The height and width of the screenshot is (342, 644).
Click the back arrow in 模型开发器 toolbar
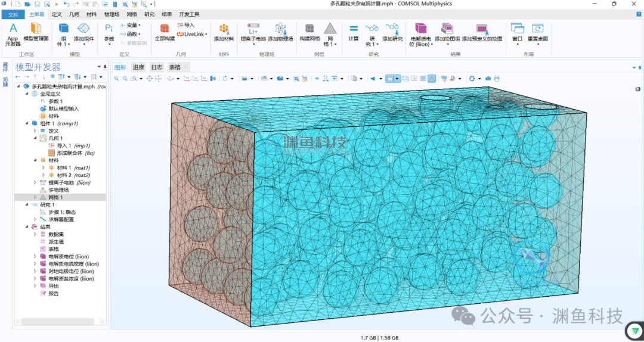coord(17,77)
